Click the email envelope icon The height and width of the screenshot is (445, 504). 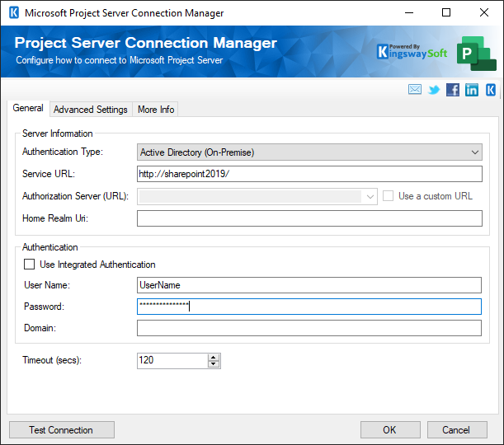[415, 89]
